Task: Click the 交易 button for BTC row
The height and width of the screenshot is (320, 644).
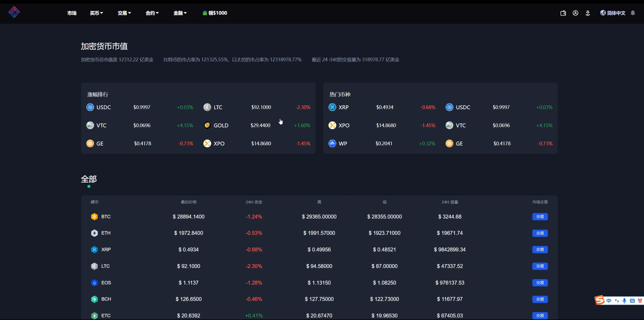Action: click(540, 217)
